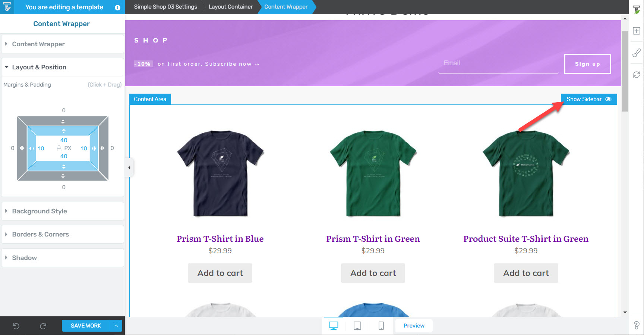This screenshot has width=644, height=335.
Task: Expand the Background Style section
Action: [x=63, y=211]
